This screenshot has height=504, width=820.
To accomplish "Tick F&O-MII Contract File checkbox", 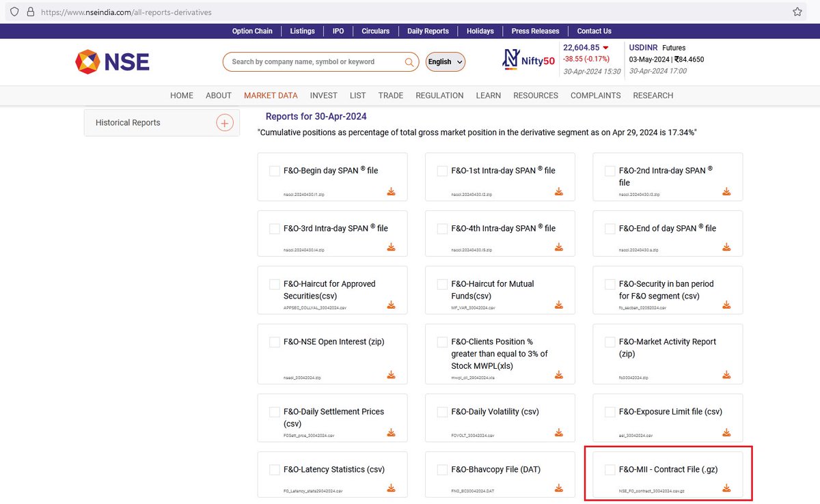I will [610, 470].
